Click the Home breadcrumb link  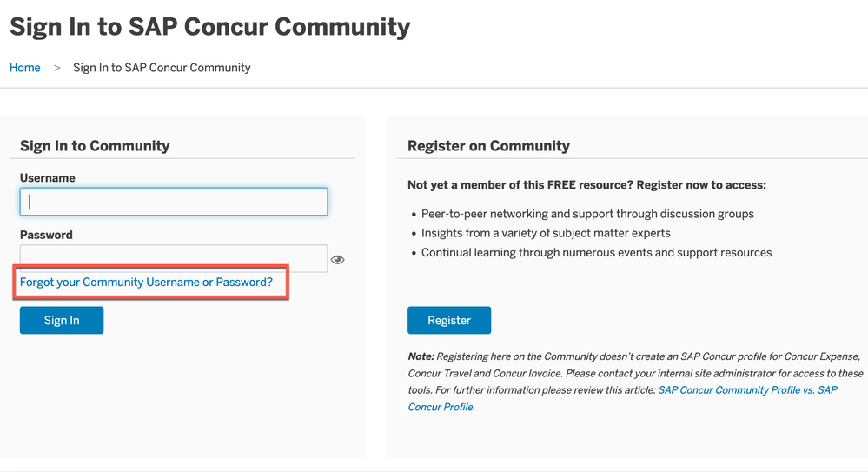(x=25, y=68)
